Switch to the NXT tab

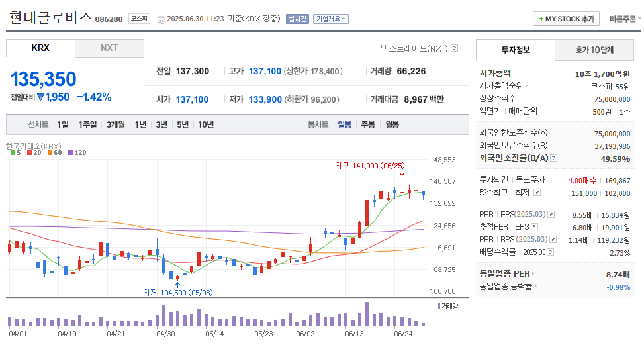click(109, 48)
